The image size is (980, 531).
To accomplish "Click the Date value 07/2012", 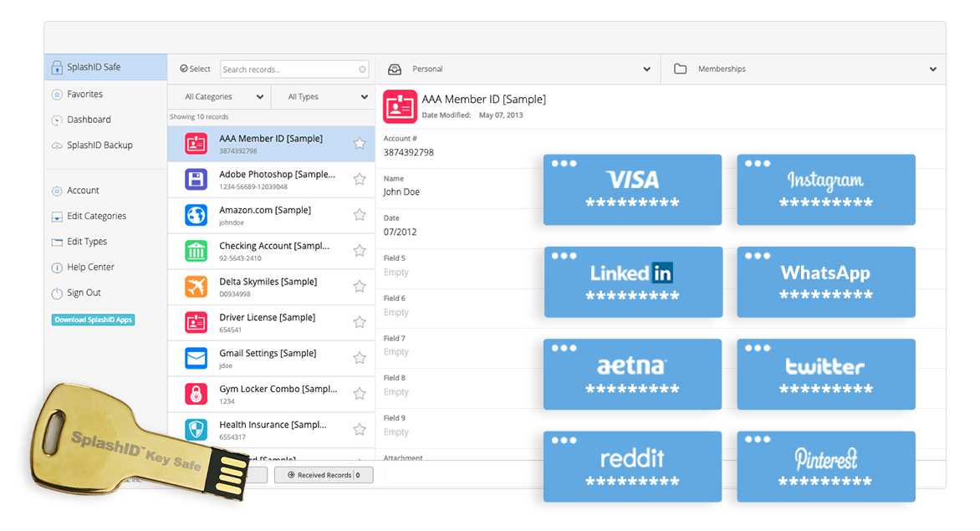I will pyautogui.click(x=400, y=232).
